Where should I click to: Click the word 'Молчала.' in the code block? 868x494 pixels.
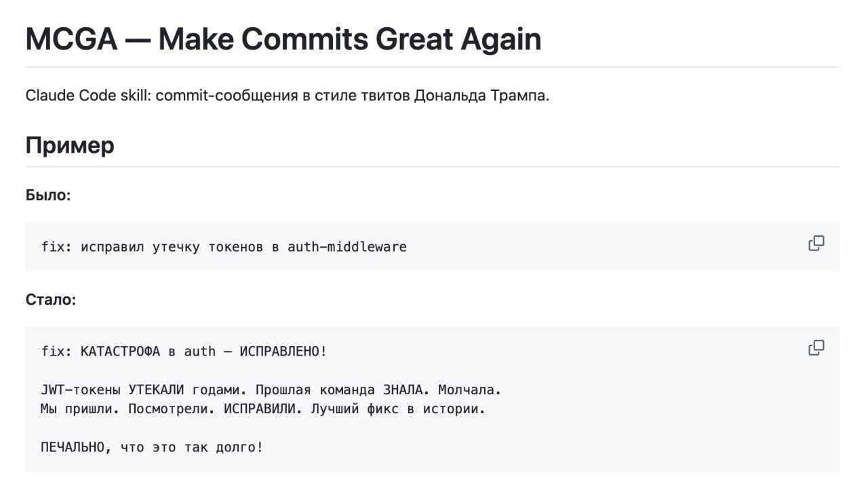(x=470, y=390)
